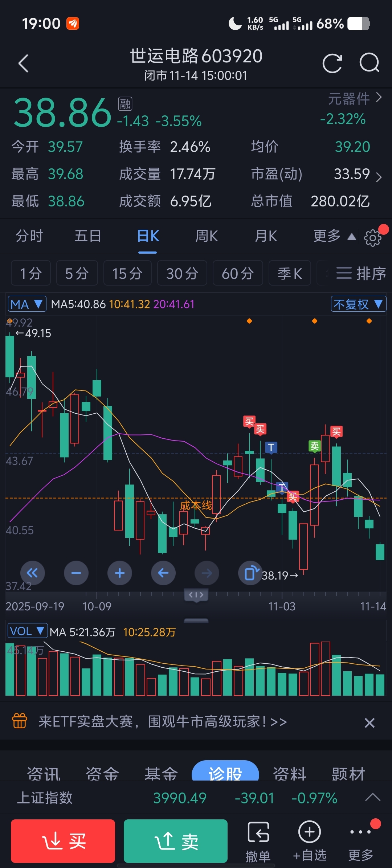Move chart left with arrow button
Viewport: 392px width, 868px height.
(x=163, y=573)
